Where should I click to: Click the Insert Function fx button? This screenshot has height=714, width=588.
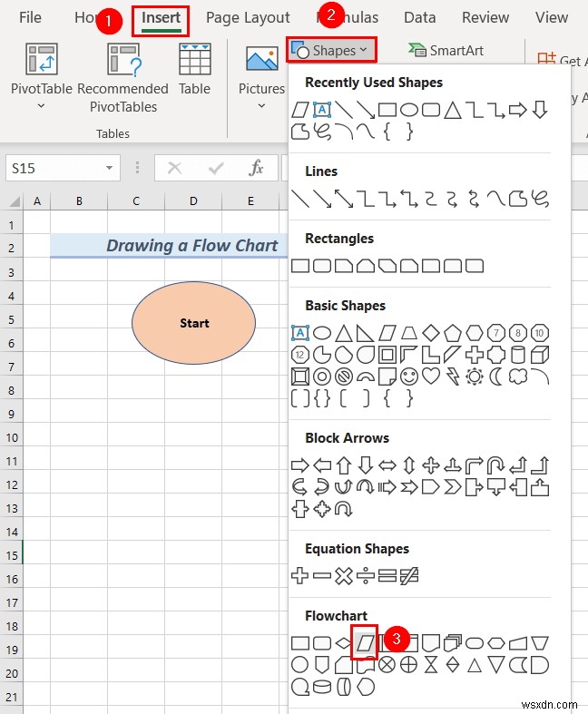click(x=257, y=168)
